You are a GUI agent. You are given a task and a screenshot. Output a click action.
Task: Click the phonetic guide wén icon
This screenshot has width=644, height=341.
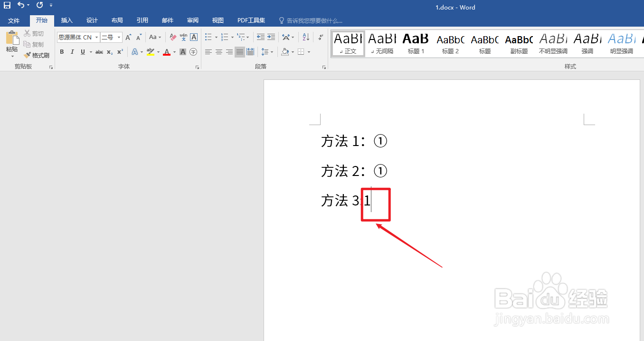183,37
